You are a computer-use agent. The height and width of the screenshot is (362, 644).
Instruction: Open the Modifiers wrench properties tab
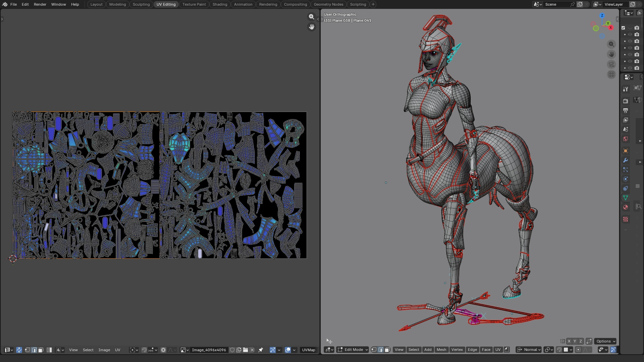[626, 160]
